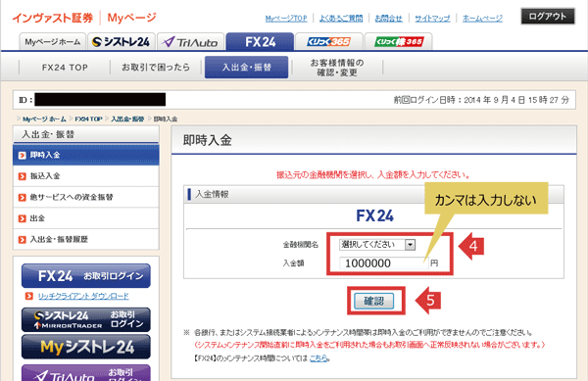Select 即時入金 in the sidebar
This screenshot has height=381, width=588.
tap(86, 155)
